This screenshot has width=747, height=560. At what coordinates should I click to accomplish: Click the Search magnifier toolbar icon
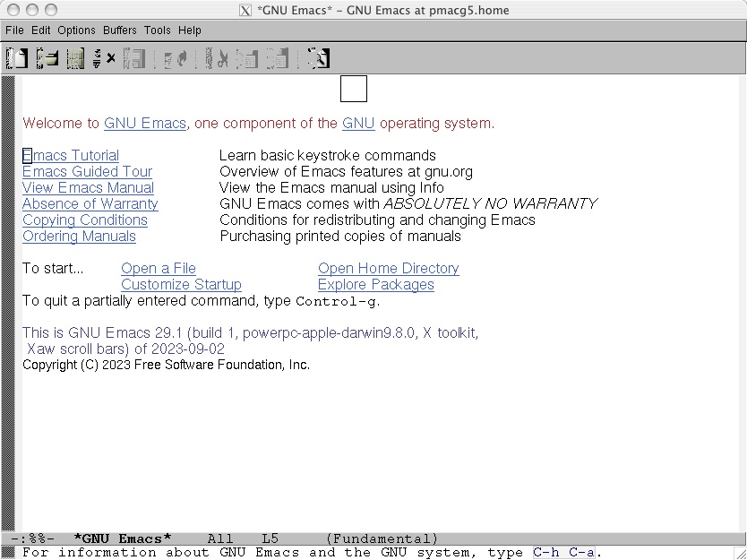pyautogui.click(x=319, y=58)
